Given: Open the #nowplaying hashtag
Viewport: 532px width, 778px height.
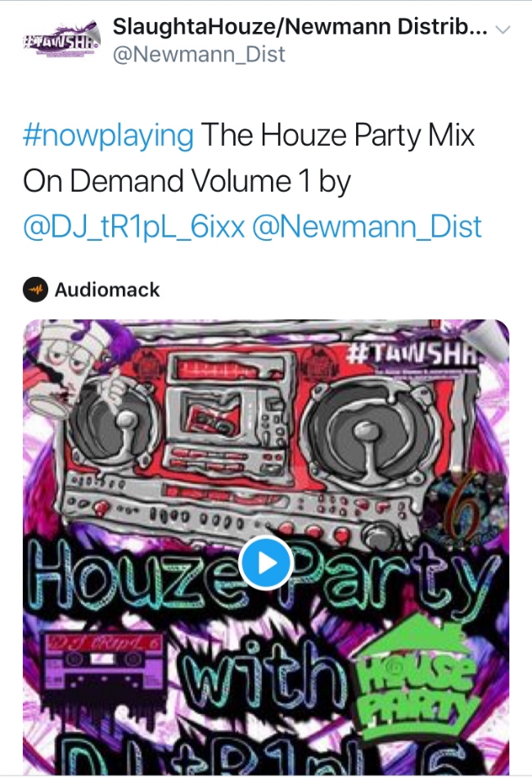Looking at the screenshot, I should coord(108,135).
